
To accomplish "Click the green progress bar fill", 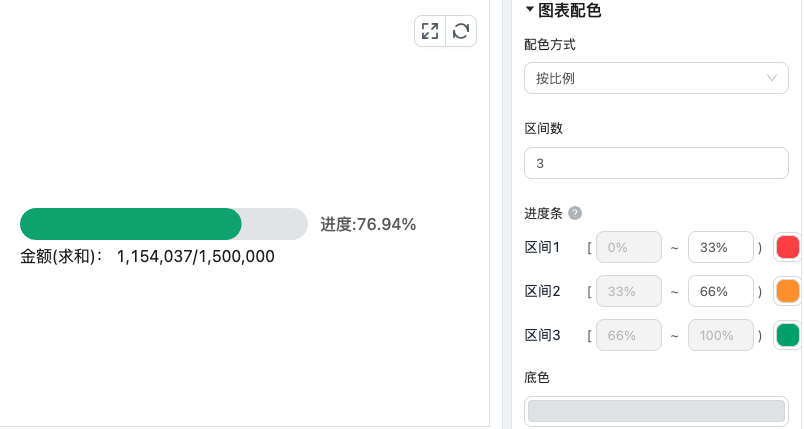I will [131, 224].
